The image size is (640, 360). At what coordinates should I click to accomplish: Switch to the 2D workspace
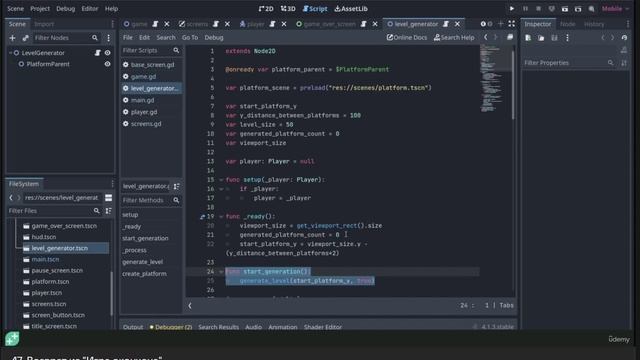click(266, 9)
